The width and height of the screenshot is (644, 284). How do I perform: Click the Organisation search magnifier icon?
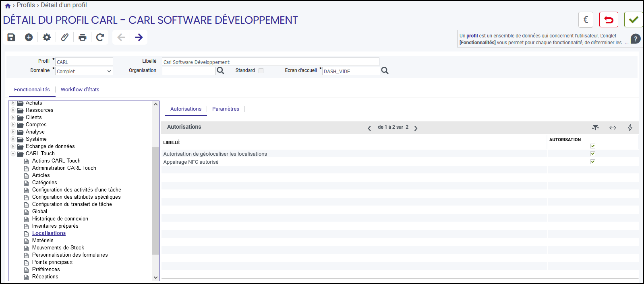(x=220, y=71)
